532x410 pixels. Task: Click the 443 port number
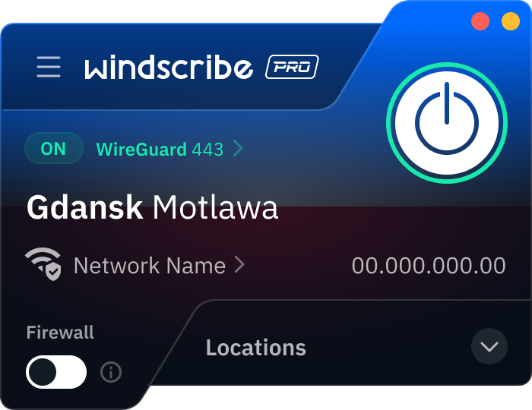(207, 150)
